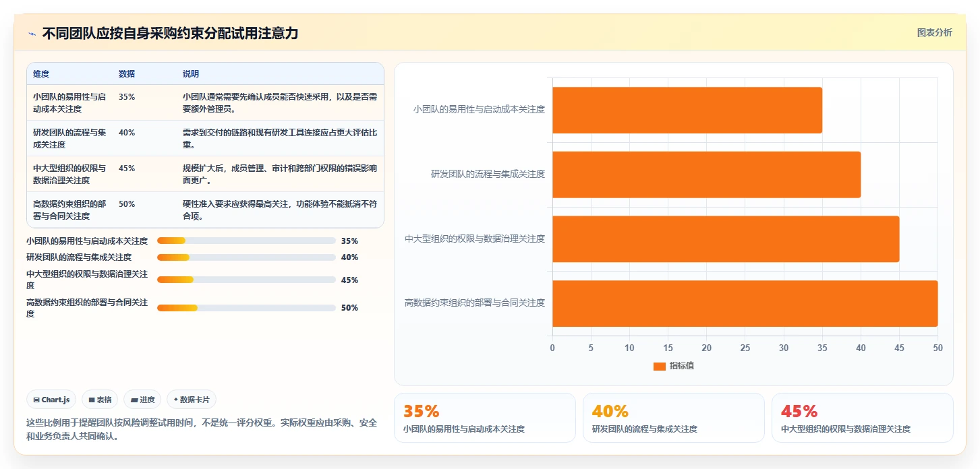Image resolution: width=980 pixels, height=469 pixels.
Task: Click the description starting 硬性准入要求
Action: 280,210
